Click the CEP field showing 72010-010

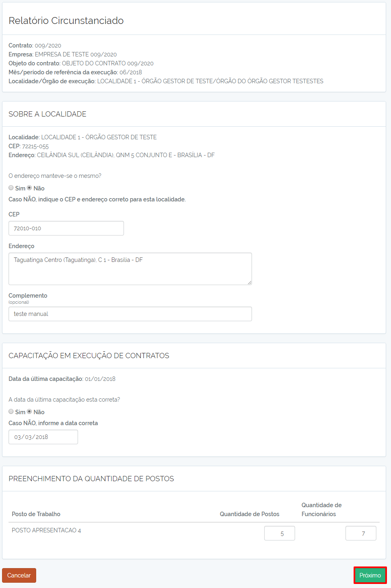(66, 228)
